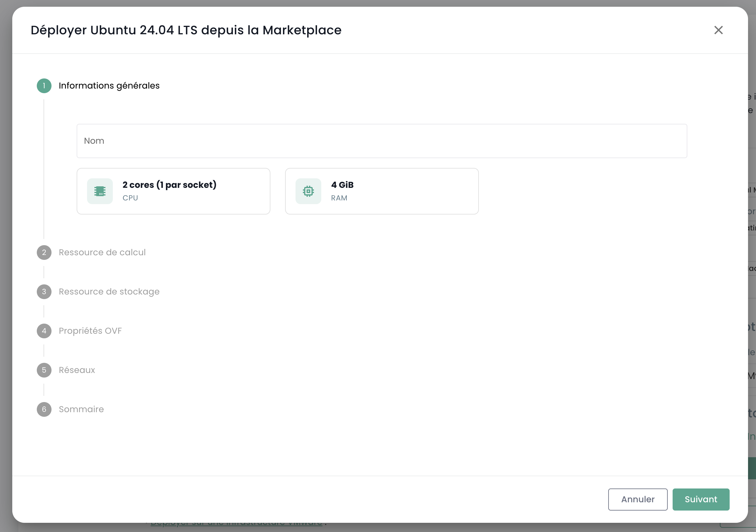Go to the Réseaux step
The image size is (756, 532).
77,370
